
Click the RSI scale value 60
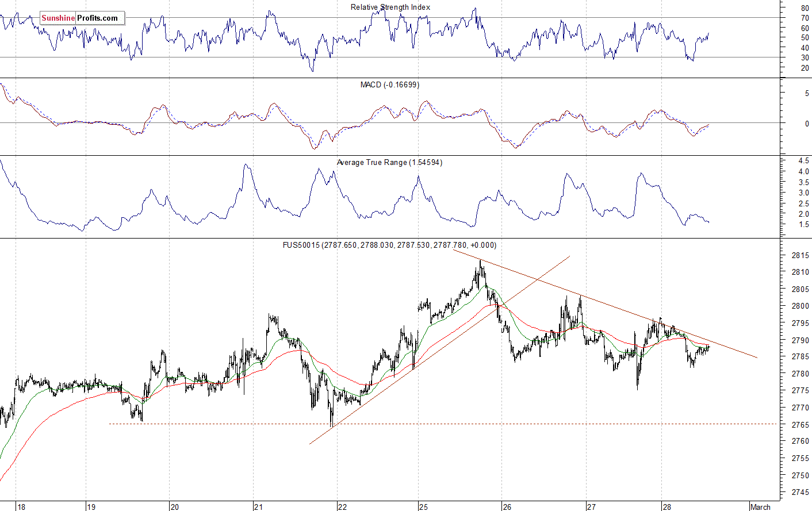tap(805, 28)
